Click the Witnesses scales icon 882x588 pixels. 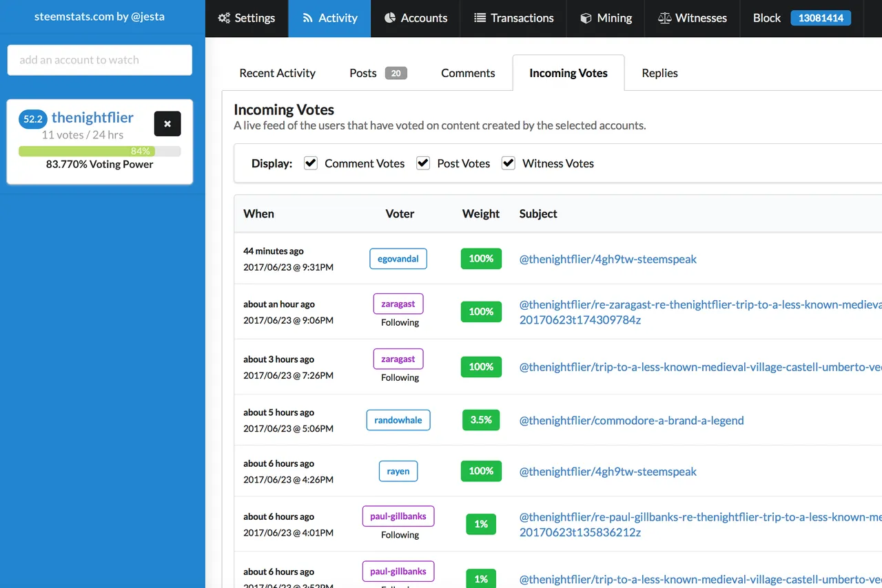664,18
